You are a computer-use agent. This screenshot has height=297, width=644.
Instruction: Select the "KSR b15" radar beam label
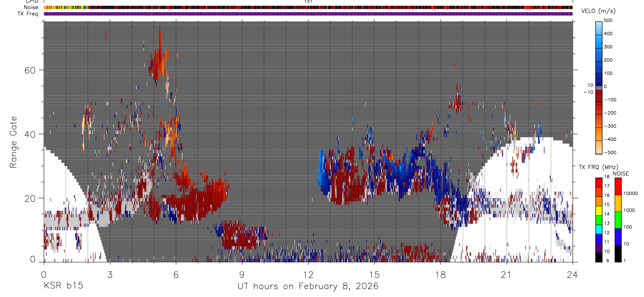62,287
